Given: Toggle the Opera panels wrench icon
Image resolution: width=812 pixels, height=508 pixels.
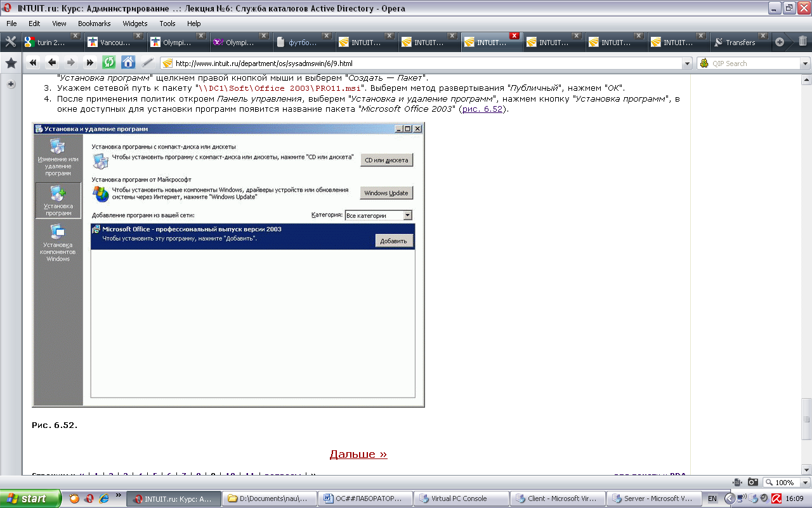Looking at the screenshot, I should click(x=11, y=42).
